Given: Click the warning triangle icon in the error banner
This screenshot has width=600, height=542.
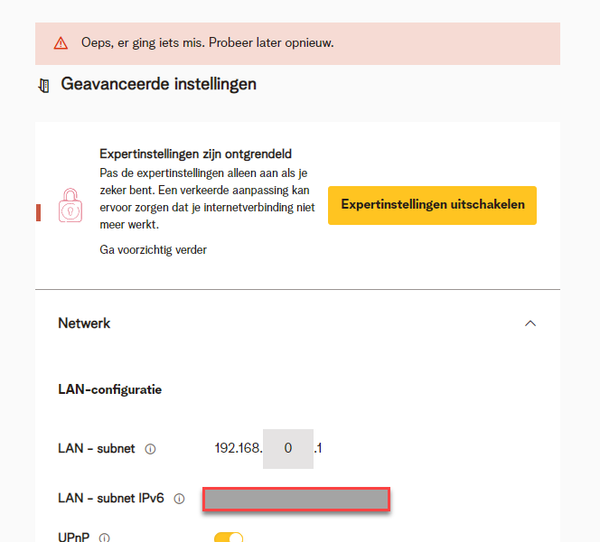Looking at the screenshot, I should [x=61, y=43].
